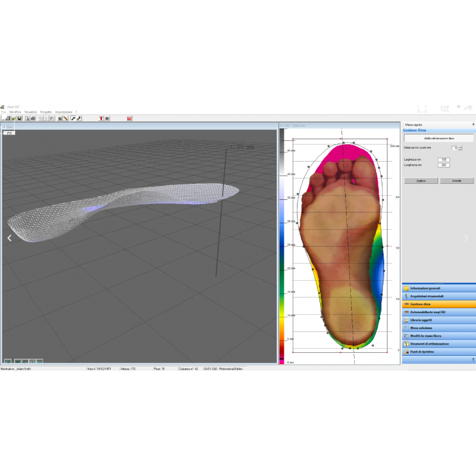The image size is (476, 476).
Task: Go to next image with right arrow
Action: pos(466,239)
